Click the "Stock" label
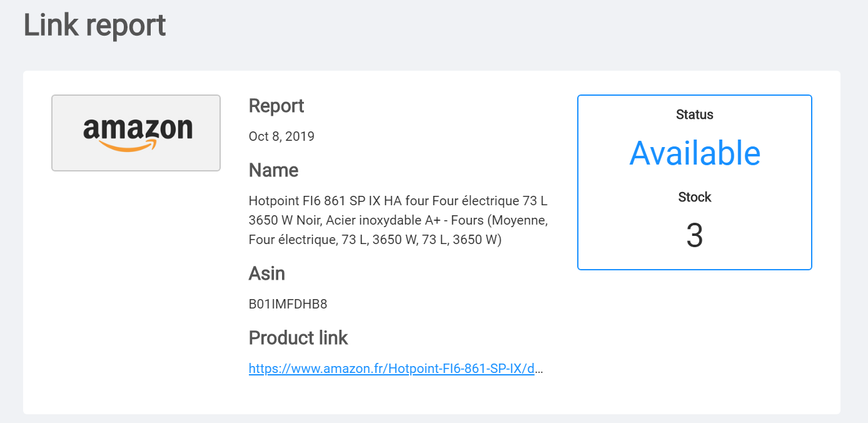This screenshot has height=423, width=868. point(694,197)
